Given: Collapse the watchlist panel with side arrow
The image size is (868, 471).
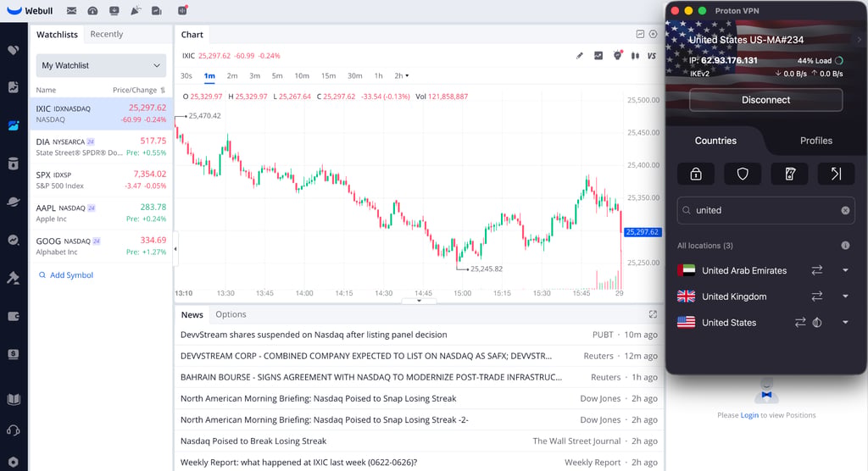Looking at the screenshot, I should coord(175,249).
